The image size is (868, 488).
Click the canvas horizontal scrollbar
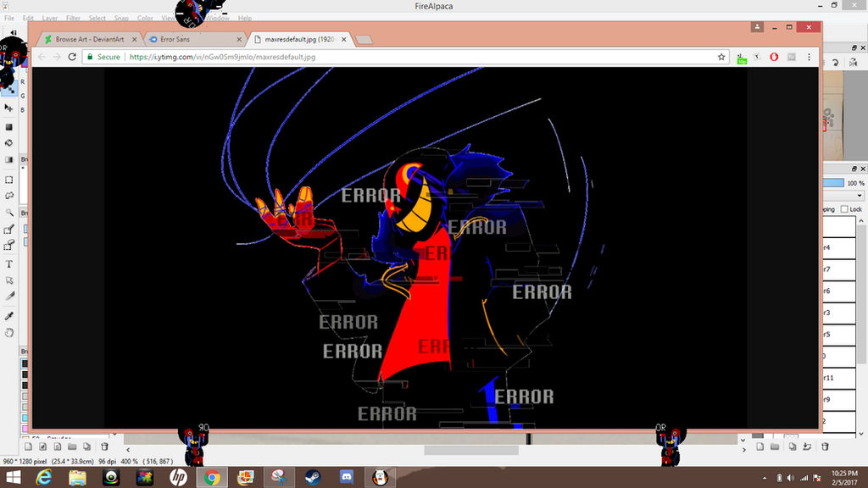tap(471, 450)
